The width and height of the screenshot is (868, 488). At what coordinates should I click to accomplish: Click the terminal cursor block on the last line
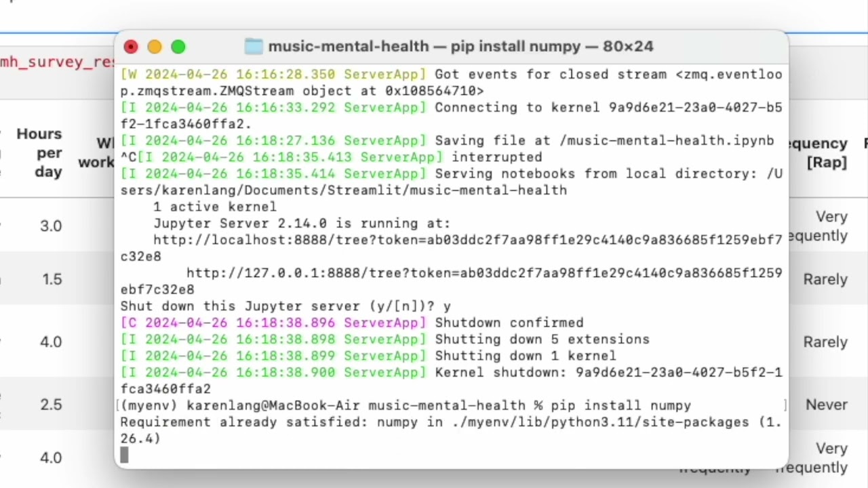pos(124,455)
